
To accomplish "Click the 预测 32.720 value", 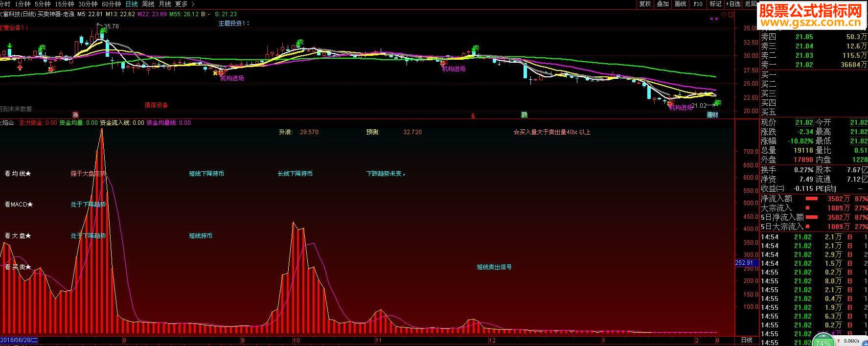I will pyautogui.click(x=412, y=132).
